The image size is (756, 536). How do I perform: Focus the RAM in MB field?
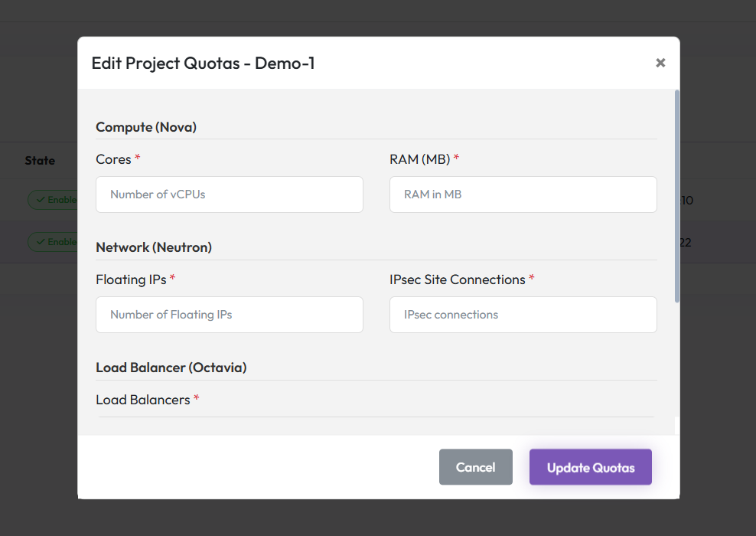click(x=523, y=194)
